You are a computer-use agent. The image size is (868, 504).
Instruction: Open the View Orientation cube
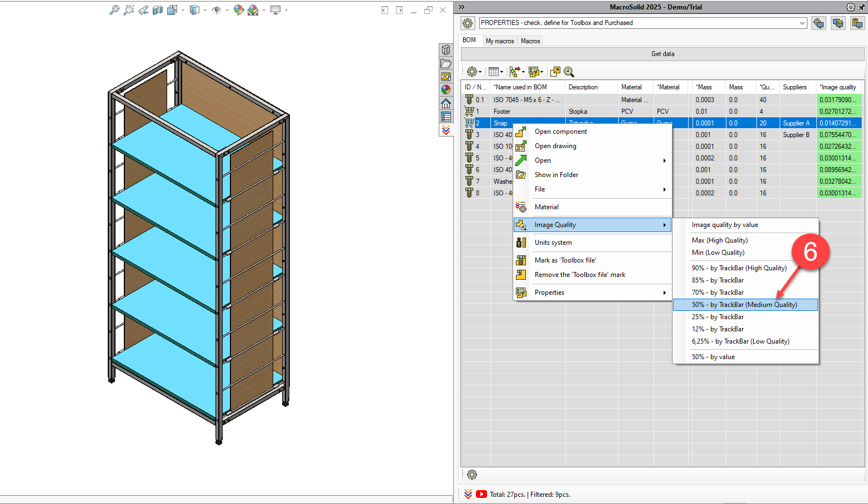coord(172,10)
